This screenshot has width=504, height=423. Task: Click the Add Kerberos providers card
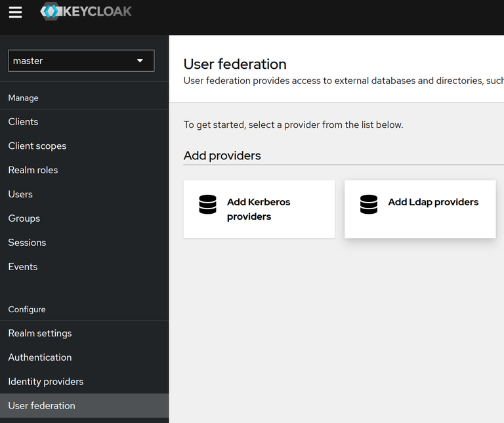[x=259, y=209]
